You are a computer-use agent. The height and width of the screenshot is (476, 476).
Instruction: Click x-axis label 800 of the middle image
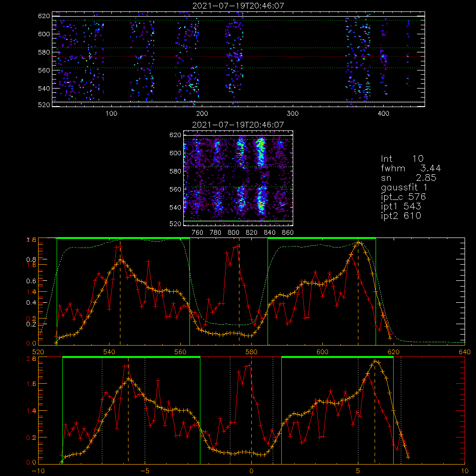[x=233, y=233]
